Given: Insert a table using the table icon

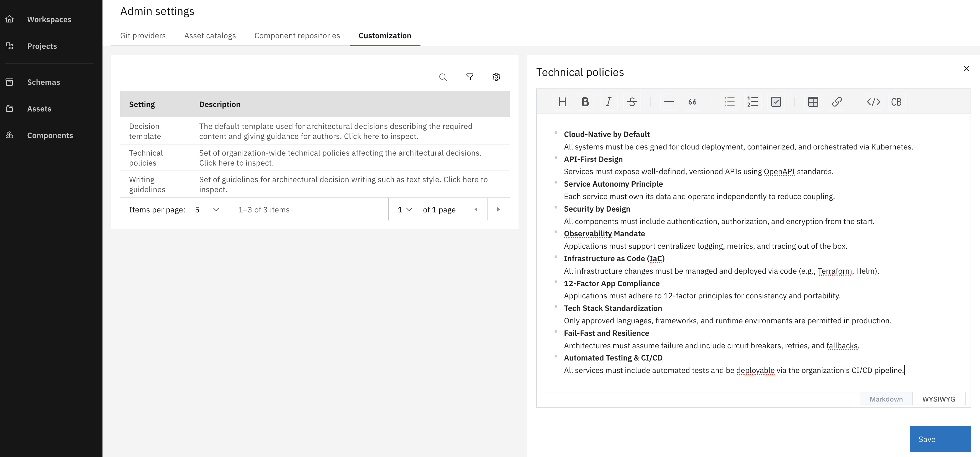Looking at the screenshot, I should (x=813, y=102).
